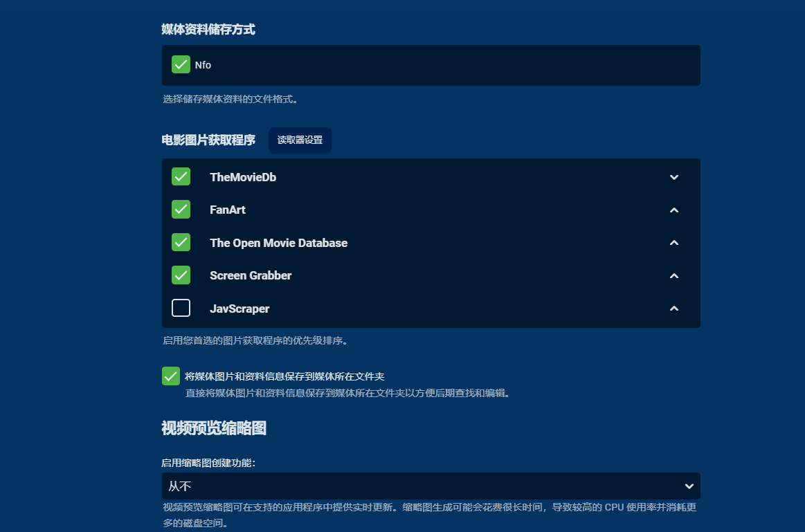
Task: Click the 启用您首选的图片获取程序的优先级排序 hint text
Action: pos(255,340)
